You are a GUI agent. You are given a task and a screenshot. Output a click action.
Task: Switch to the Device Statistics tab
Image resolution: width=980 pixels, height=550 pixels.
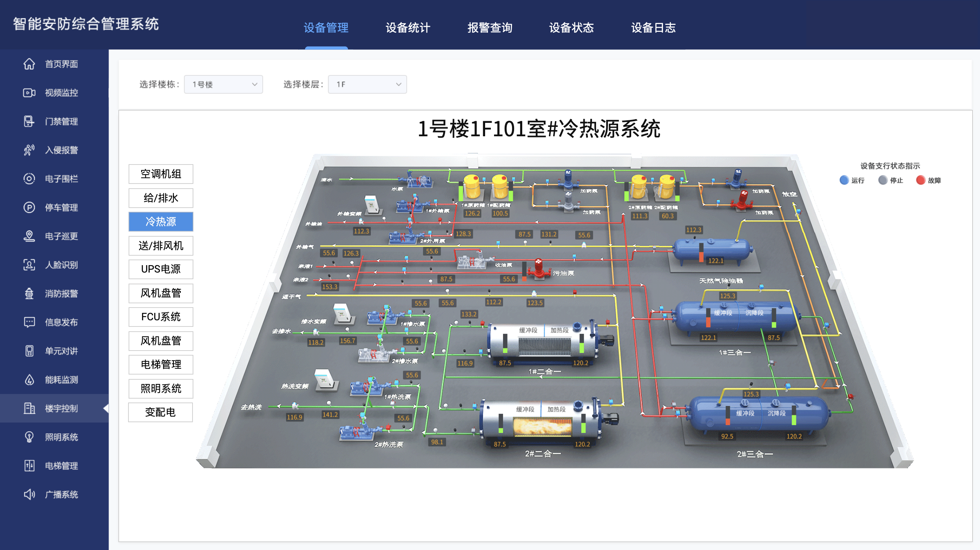pyautogui.click(x=408, y=28)
